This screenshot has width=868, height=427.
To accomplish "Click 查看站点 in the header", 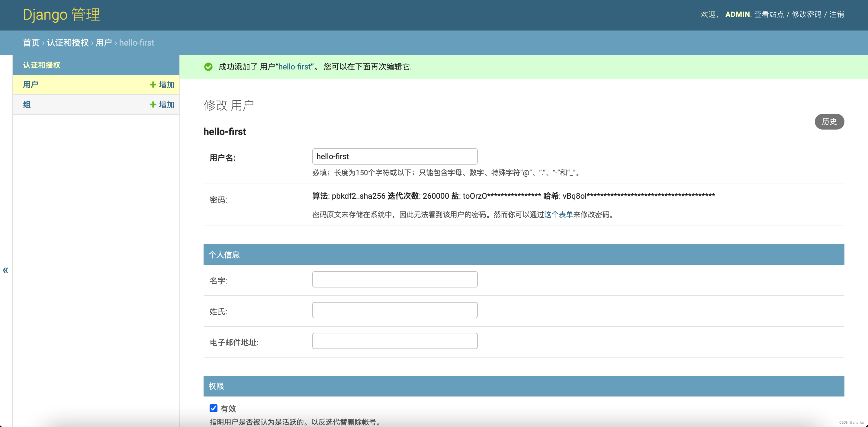I will 769,14.
